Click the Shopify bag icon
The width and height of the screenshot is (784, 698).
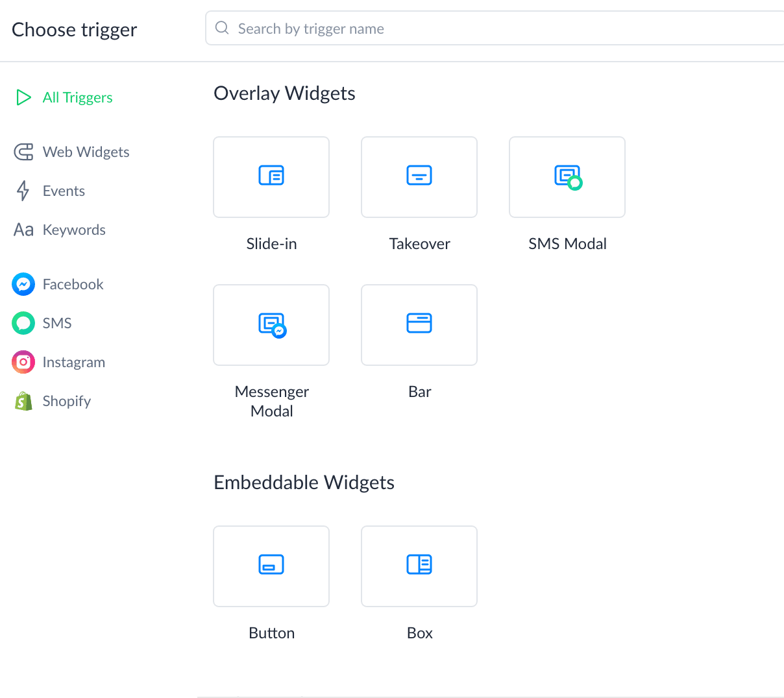coord(23,401)
